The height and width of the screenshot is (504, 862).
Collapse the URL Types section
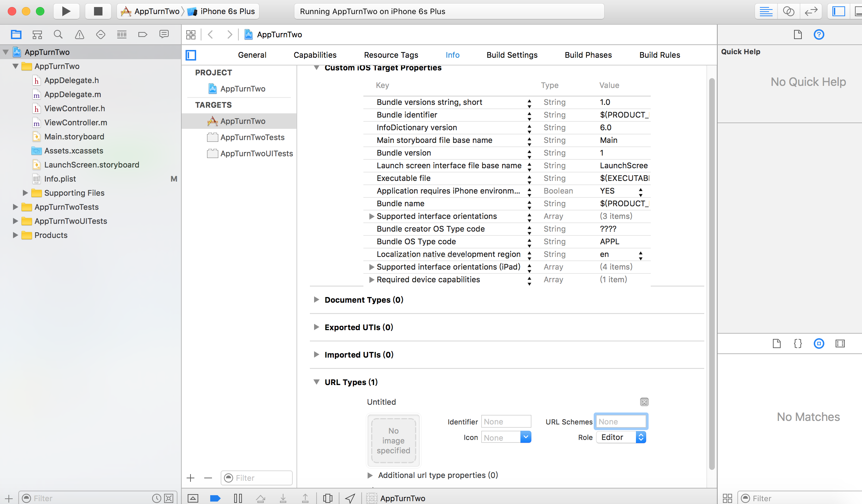317,382
